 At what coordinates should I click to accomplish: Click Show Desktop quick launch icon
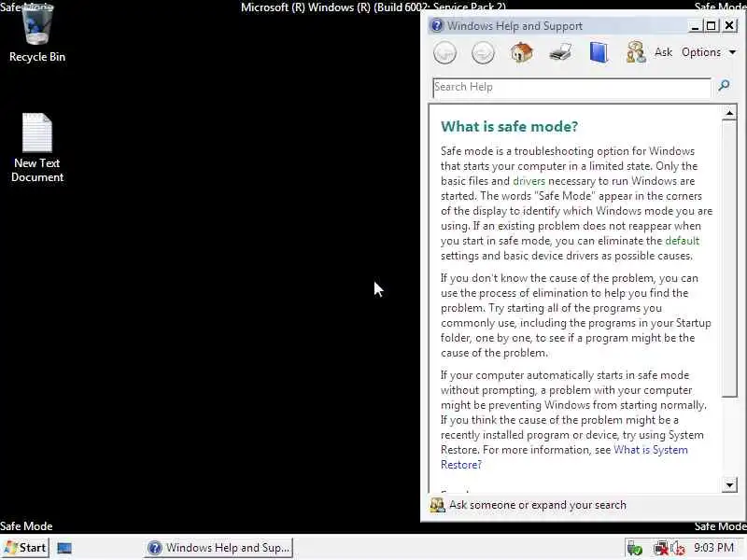pyautogui.click(x=64, y=548)
